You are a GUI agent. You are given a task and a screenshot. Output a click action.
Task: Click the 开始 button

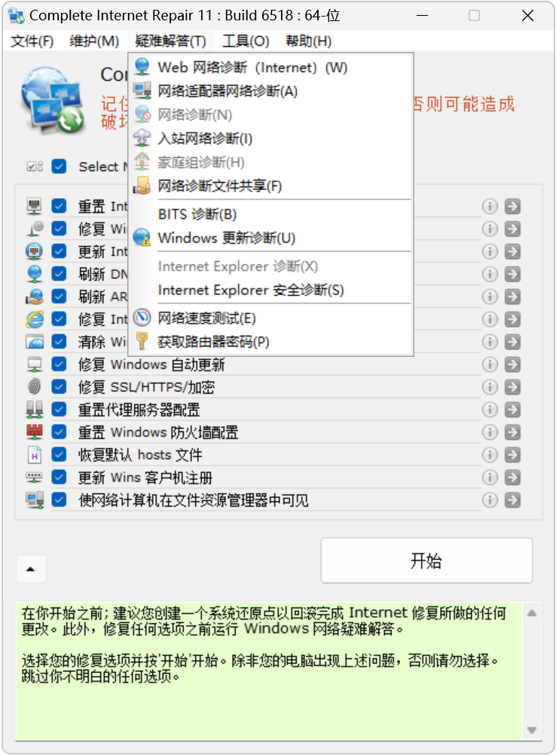[426, 561]
